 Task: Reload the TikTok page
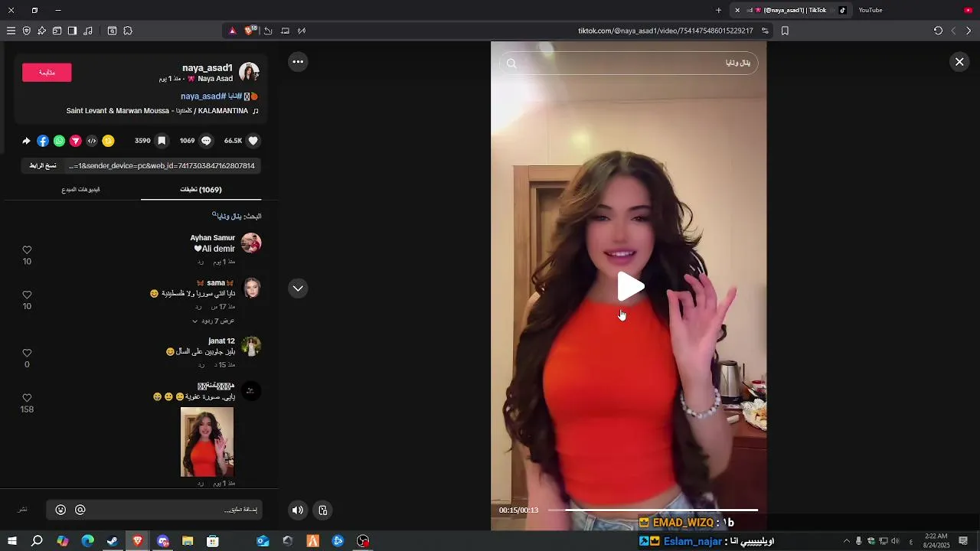click(938, 31)
